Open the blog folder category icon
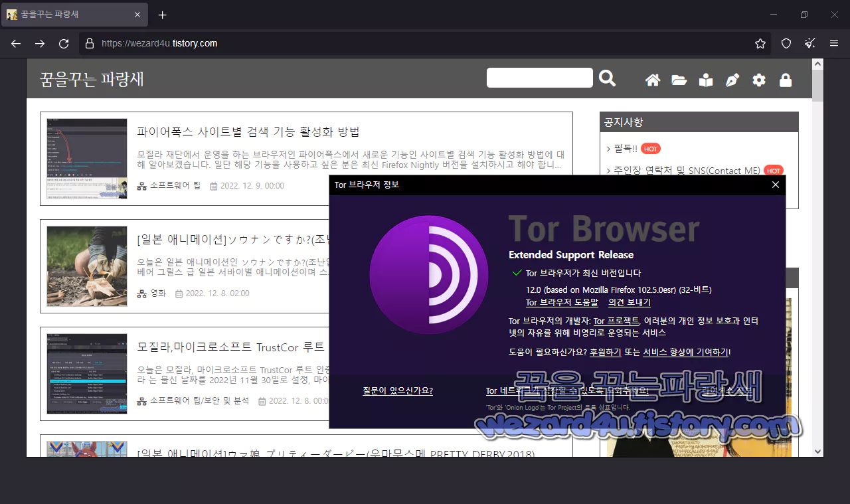Viewport: 850px width, 504px height. click(679, 80)
